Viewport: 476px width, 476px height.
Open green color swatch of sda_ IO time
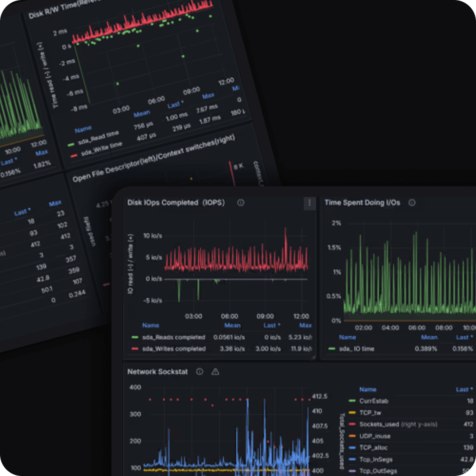332,349
